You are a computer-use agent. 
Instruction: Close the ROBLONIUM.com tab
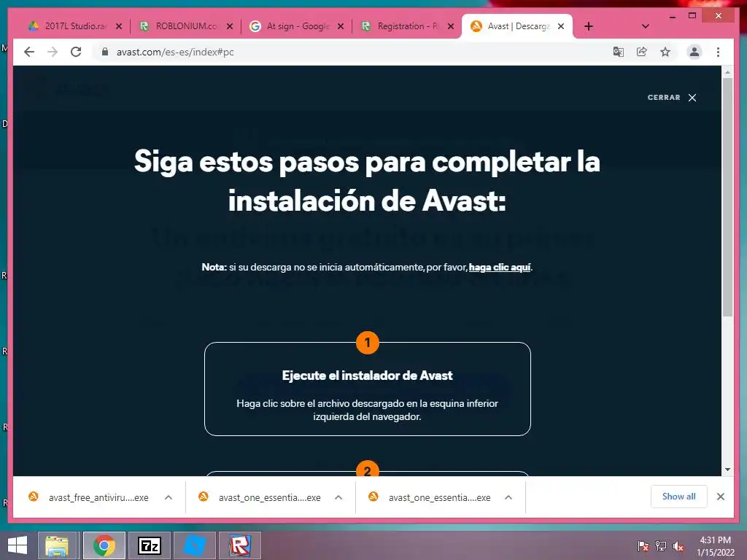[x=230, y=26]
